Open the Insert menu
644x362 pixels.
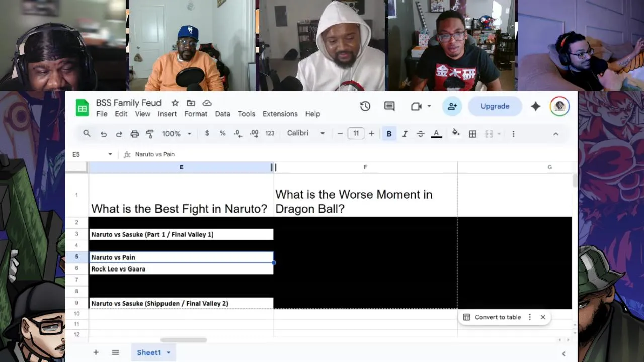[167, 114]
